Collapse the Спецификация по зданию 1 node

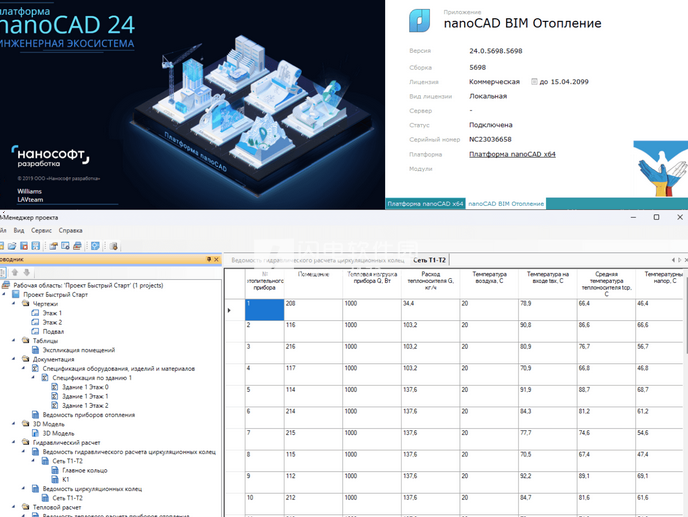(x=33, y=377)
